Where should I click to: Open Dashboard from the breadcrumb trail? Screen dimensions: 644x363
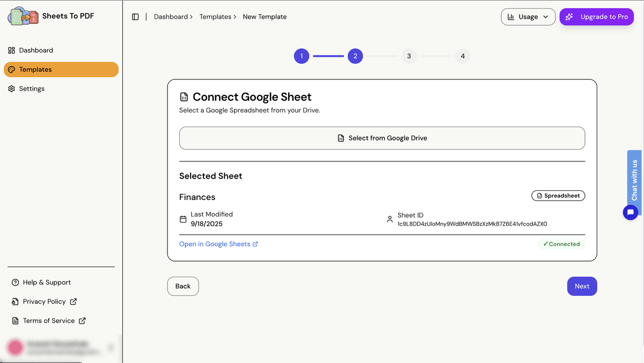click(170, 17)
